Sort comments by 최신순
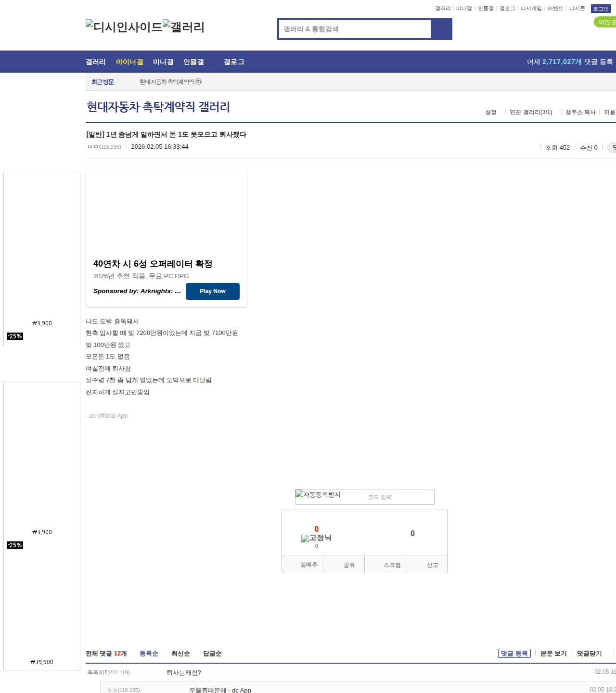The width and height of the screenshot is (616, 693). 180,653
